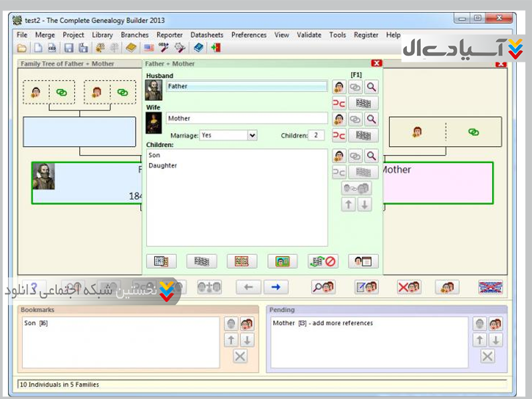This screenshot has height=399, width=532.
Task: Close the Father + Mother dialog
Action: pyautogui.click(x=376, y=63)
